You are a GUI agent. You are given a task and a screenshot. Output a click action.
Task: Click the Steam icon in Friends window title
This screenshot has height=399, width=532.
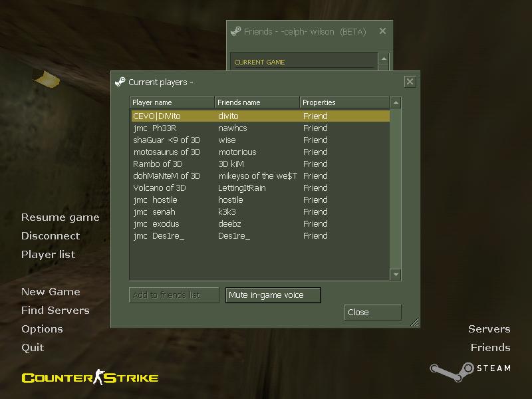click(x=236, y=31)
